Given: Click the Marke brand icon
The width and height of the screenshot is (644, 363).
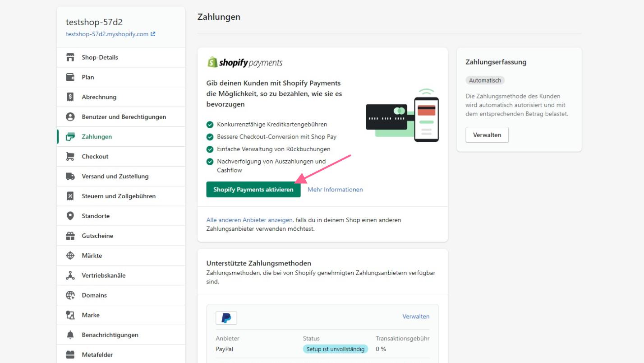Looking at the screenshot, I should click(x=70, y=315).
